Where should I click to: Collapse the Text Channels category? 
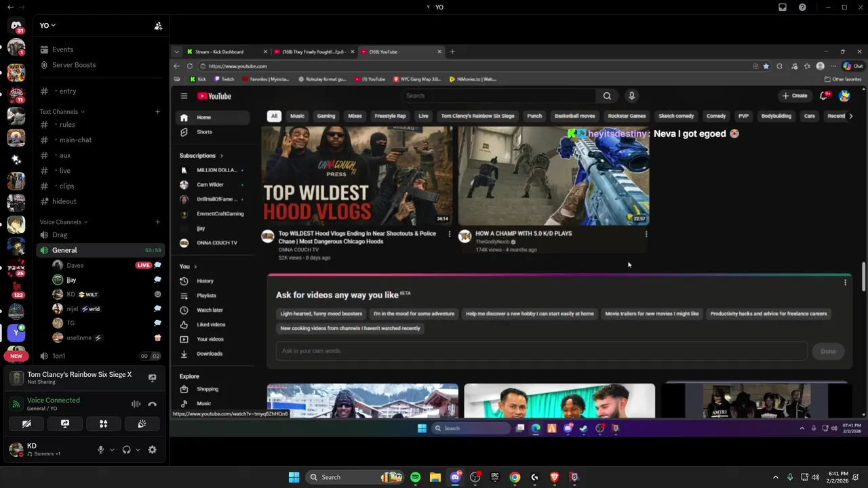(62, 112)
